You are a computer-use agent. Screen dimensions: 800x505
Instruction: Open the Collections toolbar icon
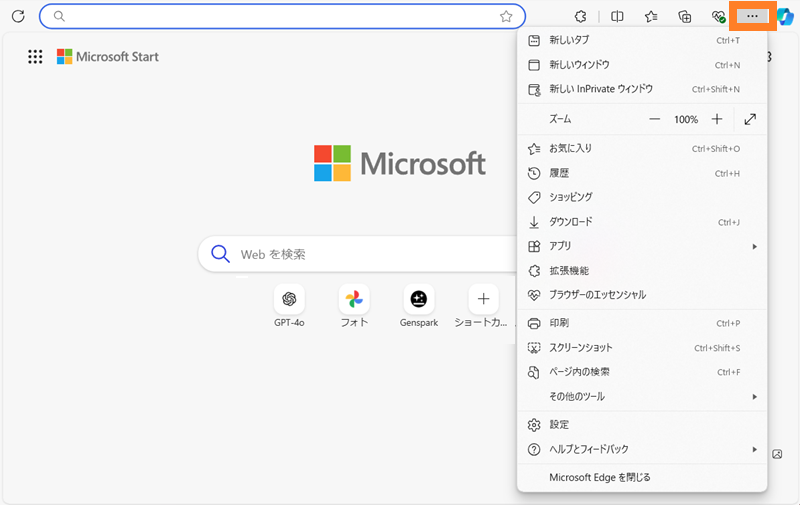point(685,16)
